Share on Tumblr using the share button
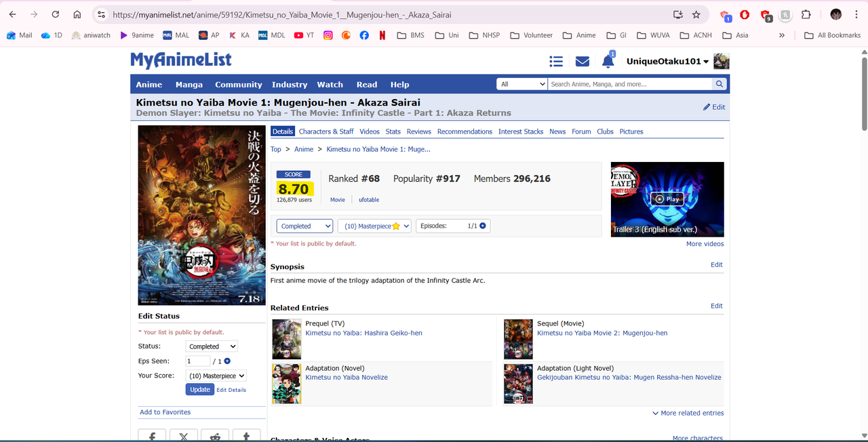The height and width of the screenshot is (442, 868). pyautogui.click(x=246, y=436)
